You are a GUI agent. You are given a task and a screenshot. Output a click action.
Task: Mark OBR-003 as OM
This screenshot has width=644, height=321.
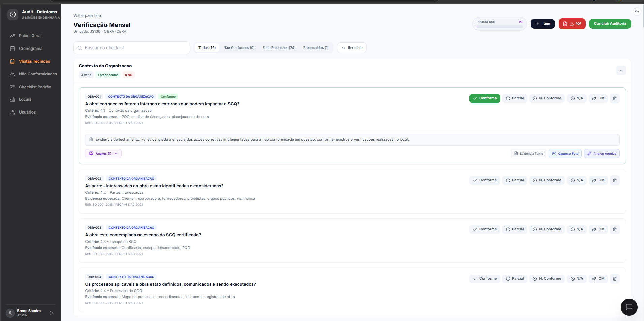point(598,229)
